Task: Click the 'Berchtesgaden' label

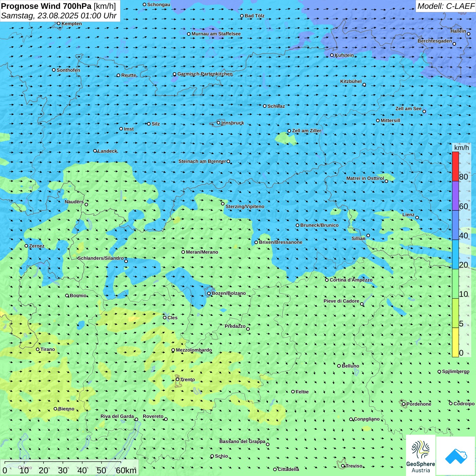Action: [435, 41]
